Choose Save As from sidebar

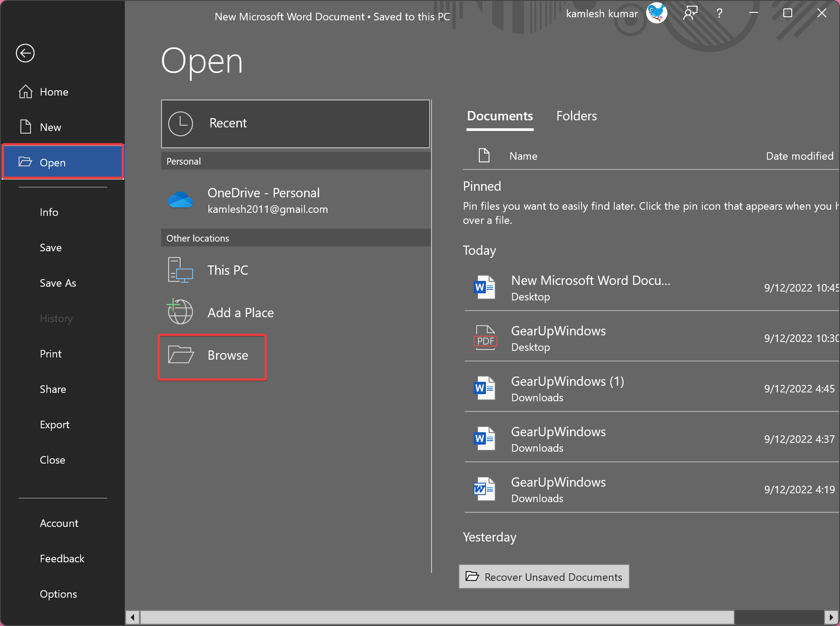(x=63, y=283)
